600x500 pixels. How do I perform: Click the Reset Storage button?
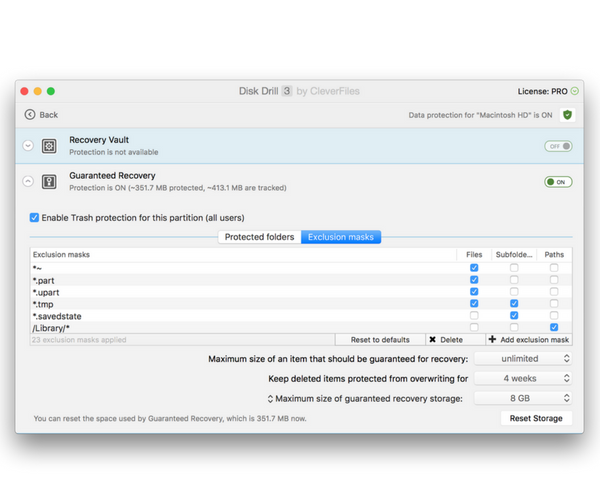click(x=536, y=418)
